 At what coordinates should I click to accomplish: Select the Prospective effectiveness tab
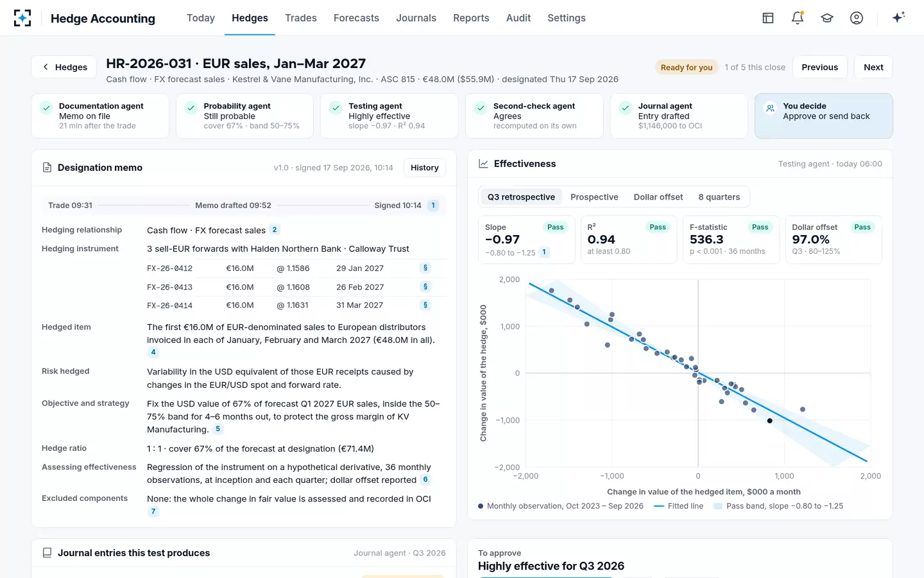(x=594, y=197)
